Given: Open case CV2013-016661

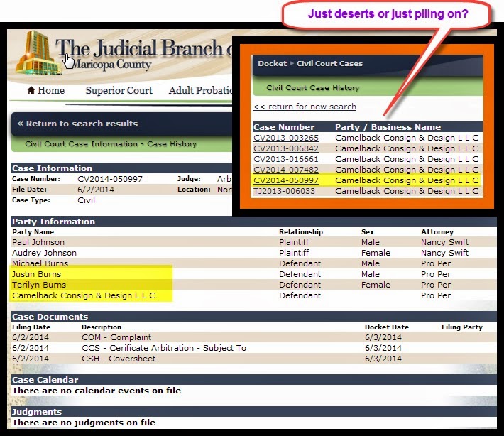Looking at the screenshot, I should point(286,159).
